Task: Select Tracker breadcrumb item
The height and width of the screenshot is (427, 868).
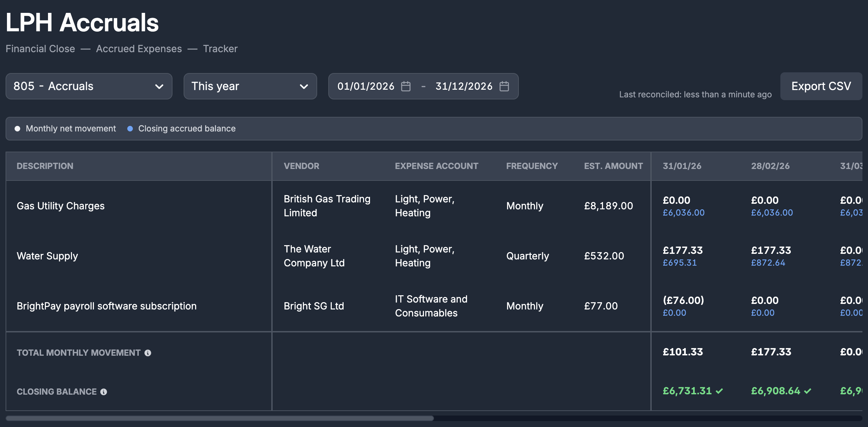Action: (220, 49)
